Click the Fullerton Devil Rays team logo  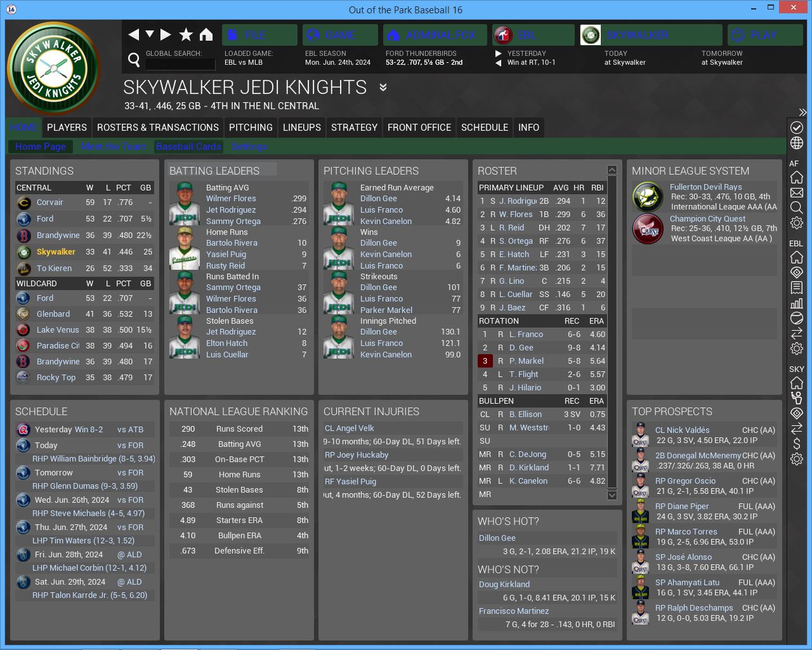coord(648,197)
